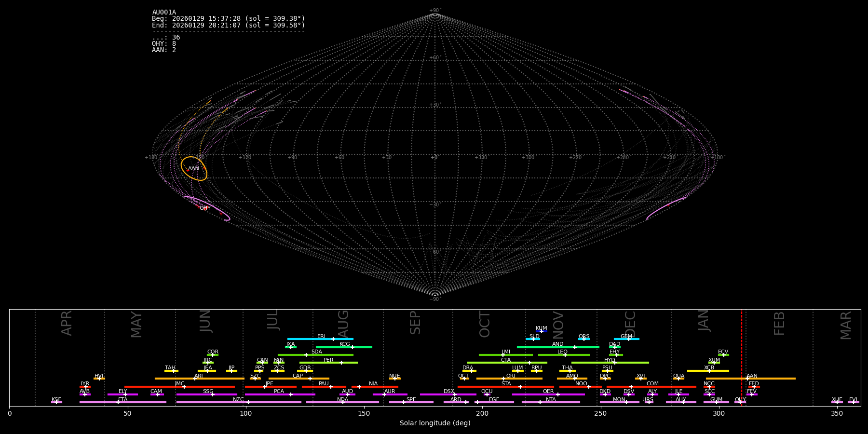Viewport: 868px width, 434px height.
Task: Click the 350 tick on the solar longitude axis
Action: pos(837,414)
